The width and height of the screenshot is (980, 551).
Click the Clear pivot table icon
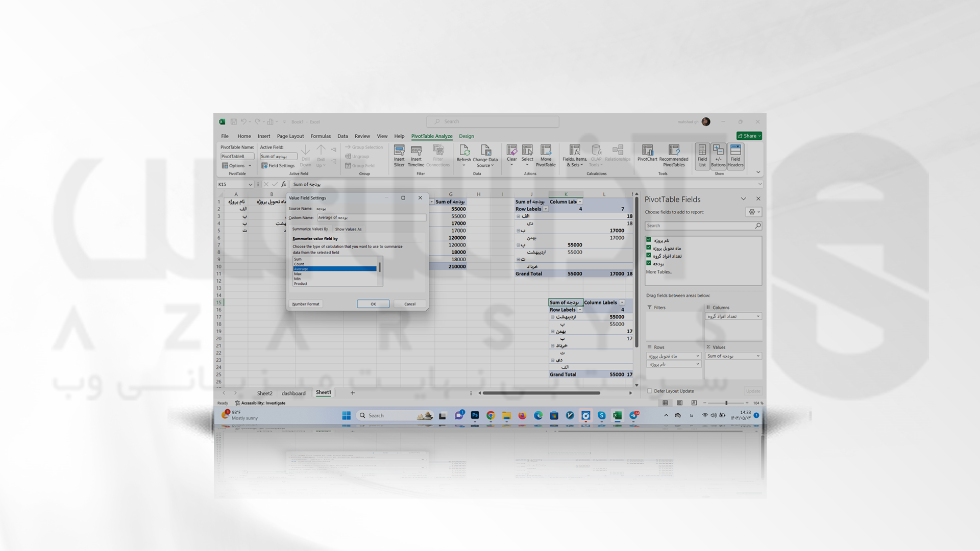click(511, 156)
